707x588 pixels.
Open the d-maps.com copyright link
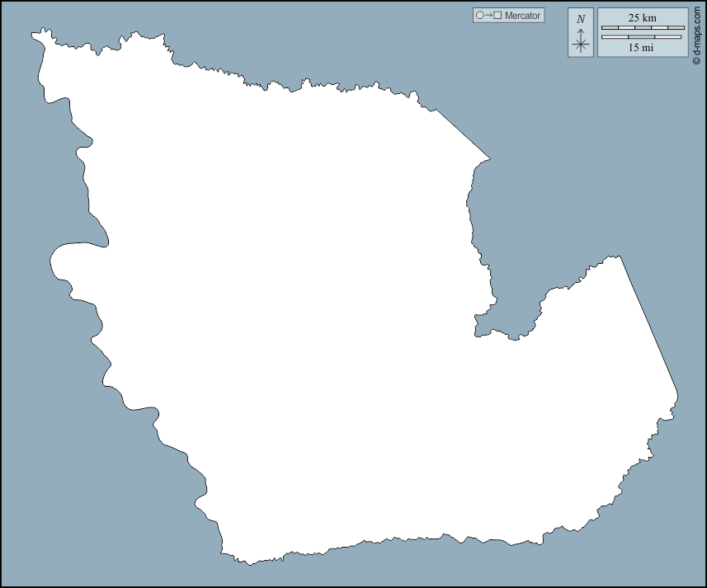coord(697,32)
